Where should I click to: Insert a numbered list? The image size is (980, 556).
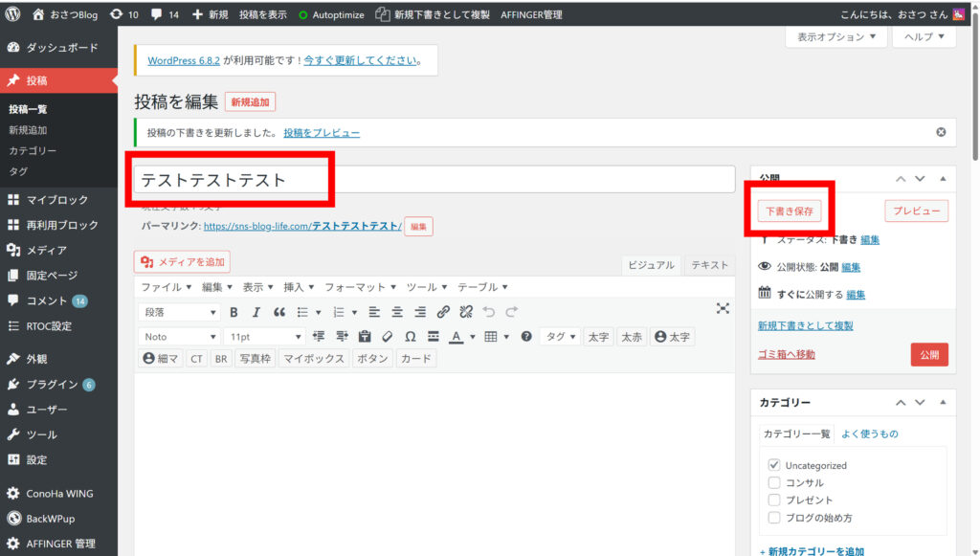(x=339, y=312)
